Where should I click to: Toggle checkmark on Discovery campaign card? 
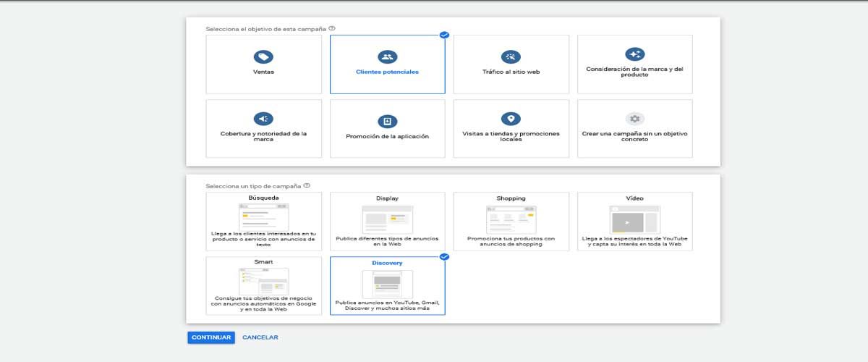tap(444, 257)
